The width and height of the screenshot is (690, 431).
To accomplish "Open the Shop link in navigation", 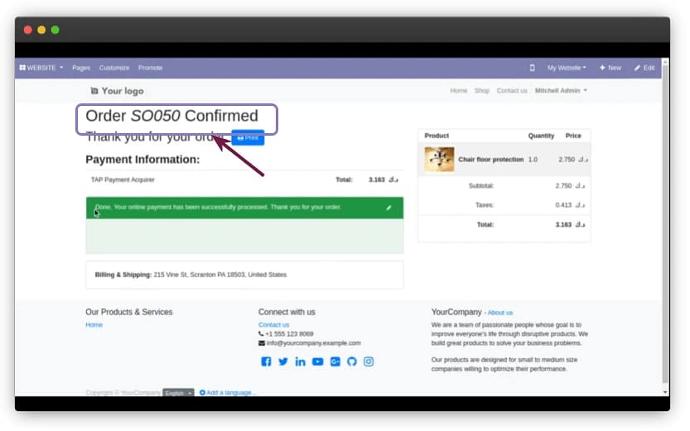I will point(482,91).
